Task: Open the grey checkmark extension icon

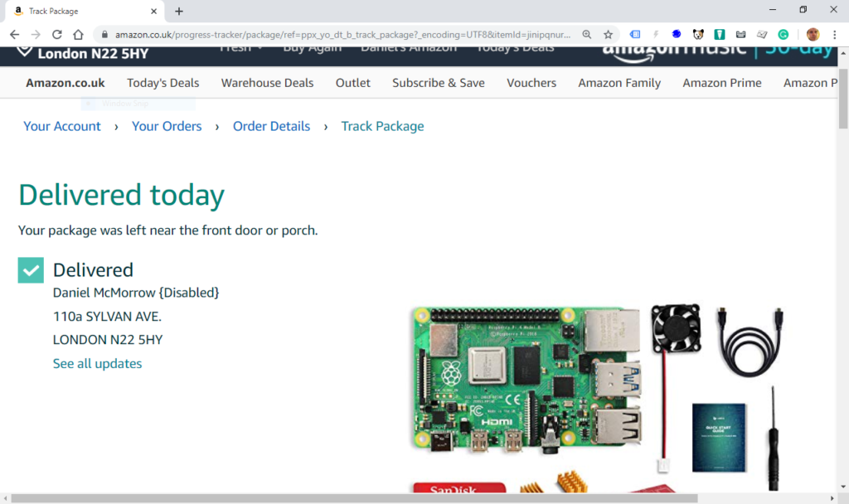Action: pos(762,35)
